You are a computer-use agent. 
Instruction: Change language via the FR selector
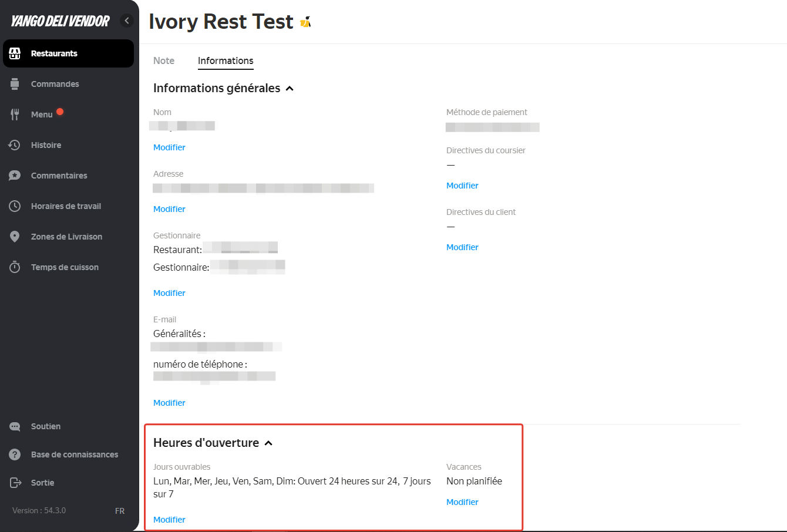tap(120, 511)
